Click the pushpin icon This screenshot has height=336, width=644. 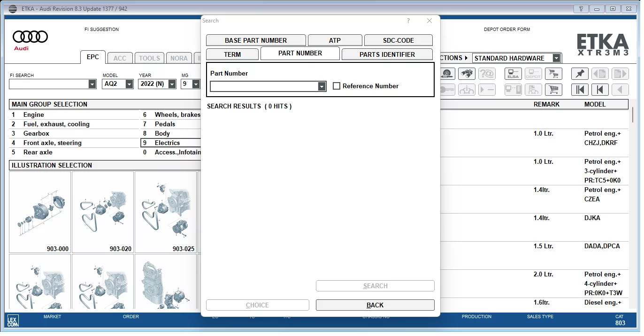pos(580,74)
